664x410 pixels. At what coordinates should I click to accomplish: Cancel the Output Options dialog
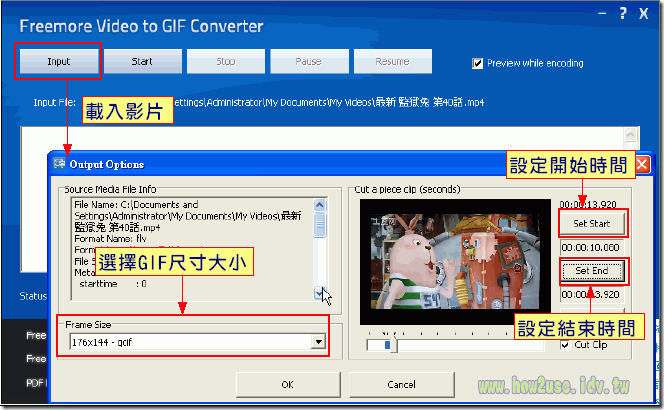pyautogui.click(x=401, y=385)
